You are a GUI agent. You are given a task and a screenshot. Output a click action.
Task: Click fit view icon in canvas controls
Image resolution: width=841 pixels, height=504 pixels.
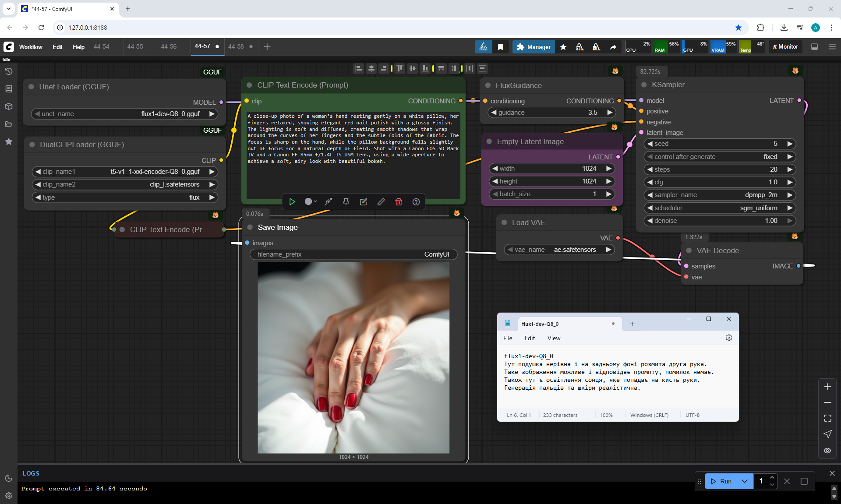click(x=827, y=419)
